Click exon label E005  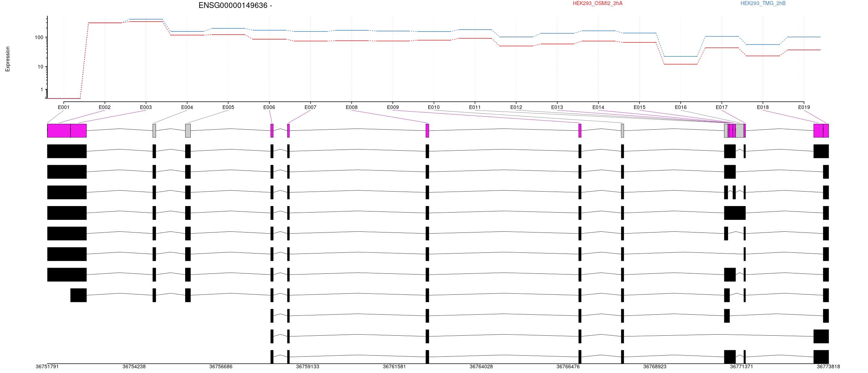[x=228, y=107]
